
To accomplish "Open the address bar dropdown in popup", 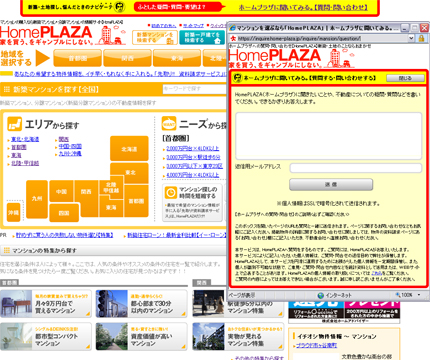I will tap(411, 38).
